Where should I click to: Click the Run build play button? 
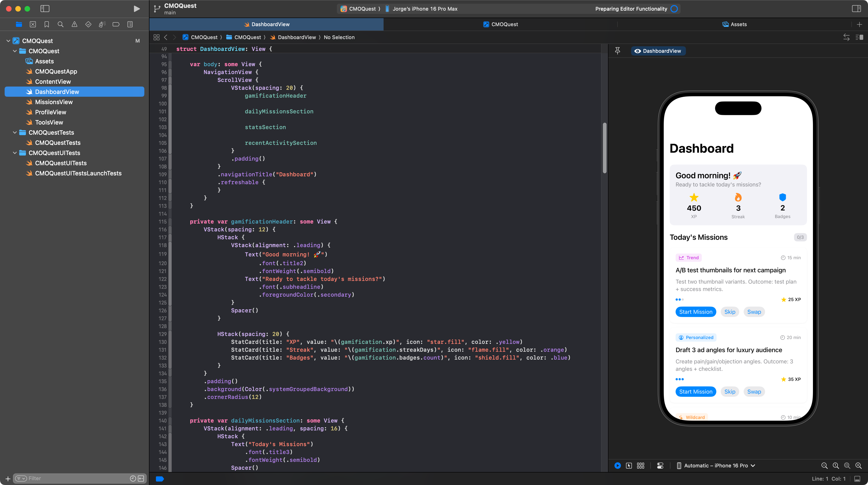point(136,9)
